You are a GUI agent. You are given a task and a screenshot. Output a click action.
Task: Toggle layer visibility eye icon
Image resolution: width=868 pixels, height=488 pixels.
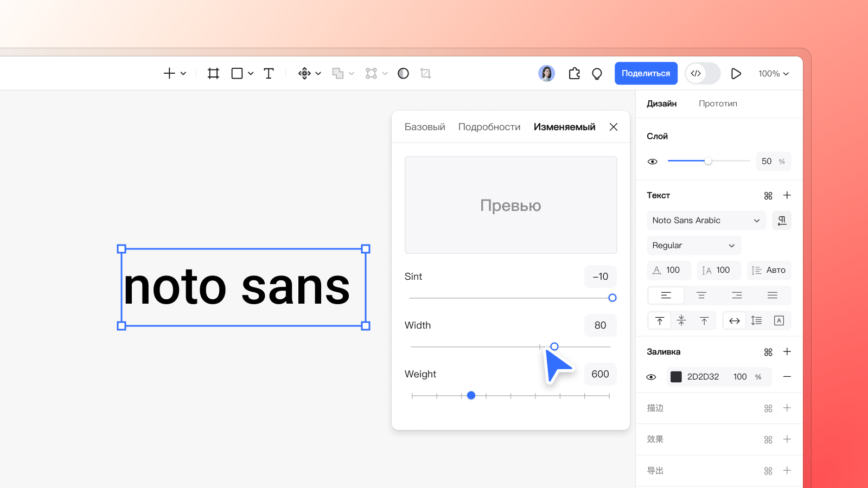pyautogui.click(x=653, y=161)
